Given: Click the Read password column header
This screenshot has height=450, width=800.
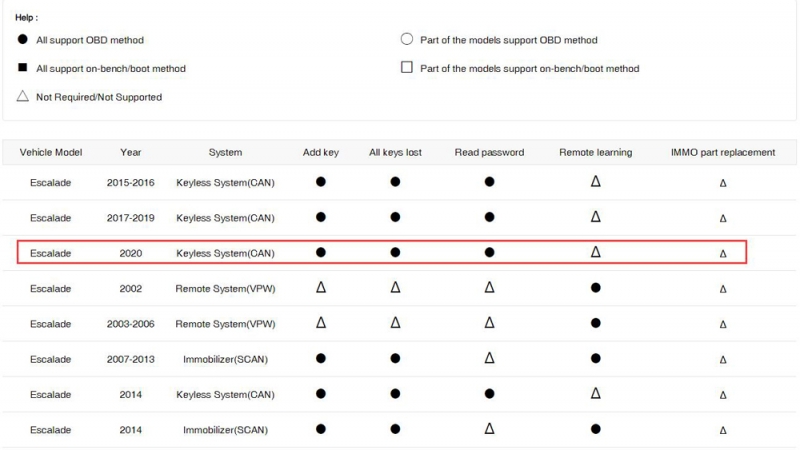Looking at the screenshot, I should [x=489, y=152].
